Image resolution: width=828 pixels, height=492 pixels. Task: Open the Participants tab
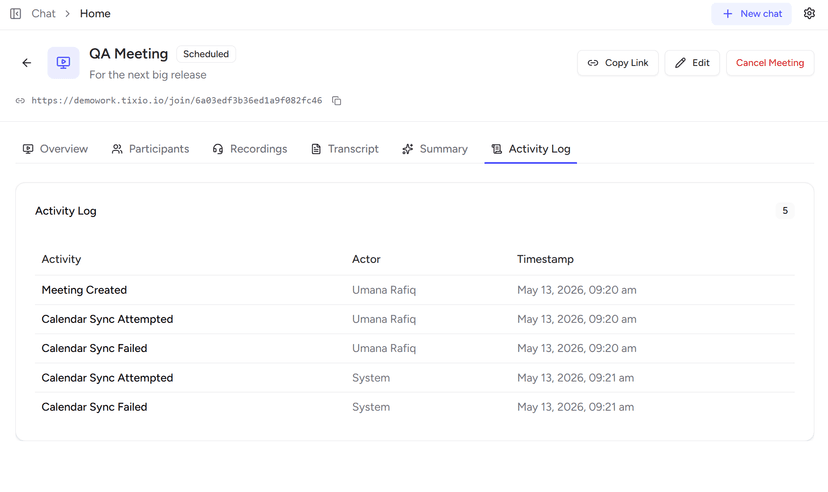pos(150,149)
